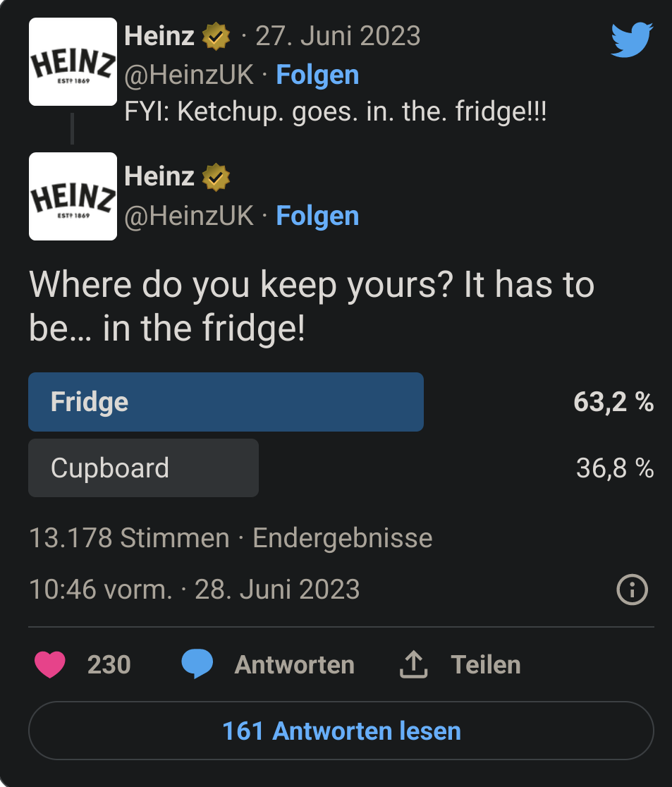672x787 pixels.
Task: Select the Fridge poll result bar
Action: [226, 401]
